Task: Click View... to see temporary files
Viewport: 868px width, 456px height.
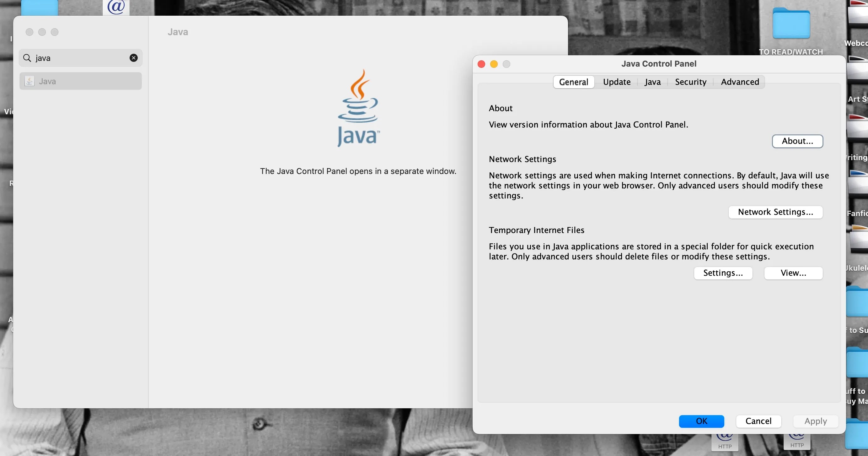Action: (793, 273)
